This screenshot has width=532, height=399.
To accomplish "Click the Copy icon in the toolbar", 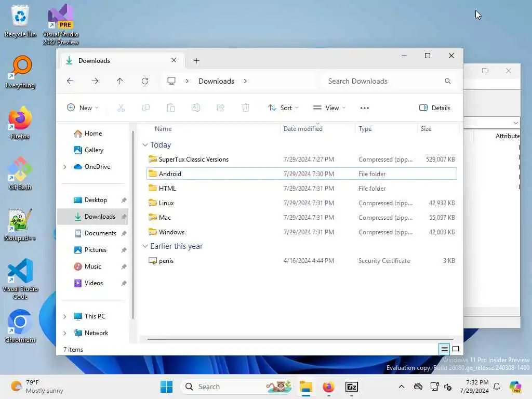I will tap(146, 108).
